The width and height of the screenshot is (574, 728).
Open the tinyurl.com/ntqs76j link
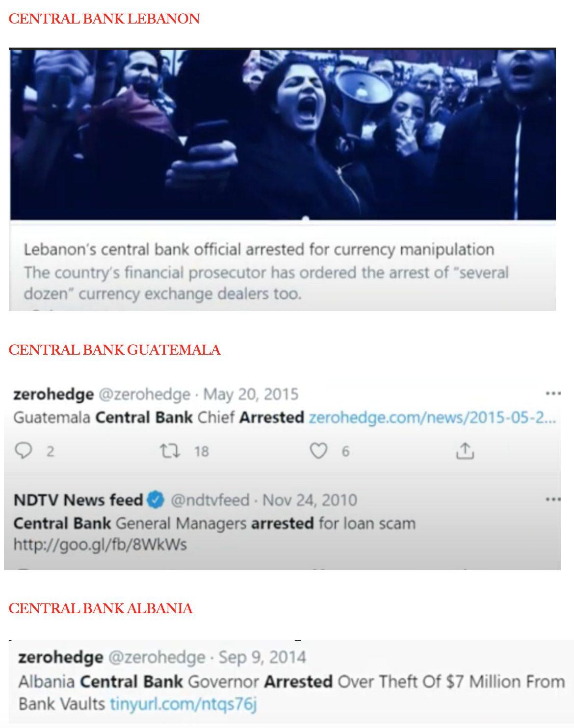coord(183,704)
